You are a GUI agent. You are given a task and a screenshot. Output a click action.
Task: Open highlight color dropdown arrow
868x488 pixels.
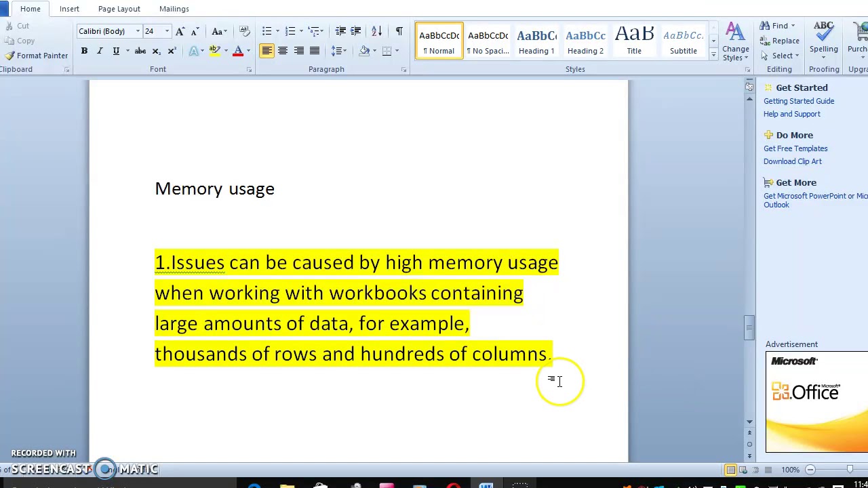tap(226, 51)
